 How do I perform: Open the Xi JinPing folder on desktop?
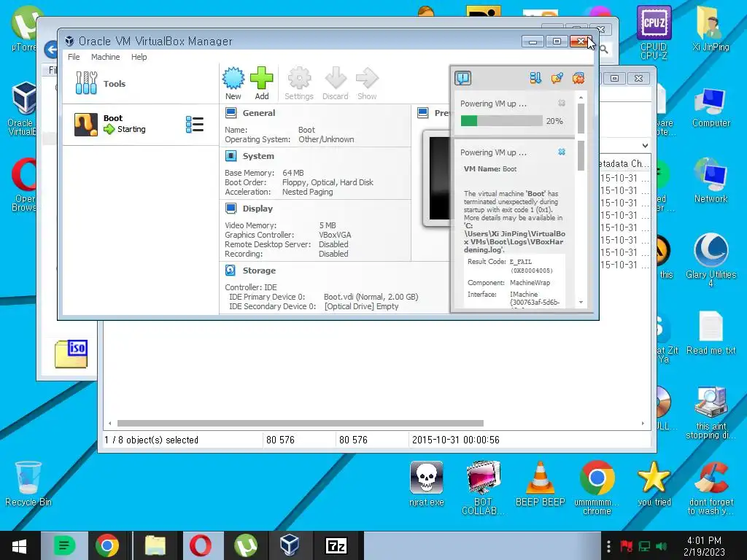click(x=711, y=28)
